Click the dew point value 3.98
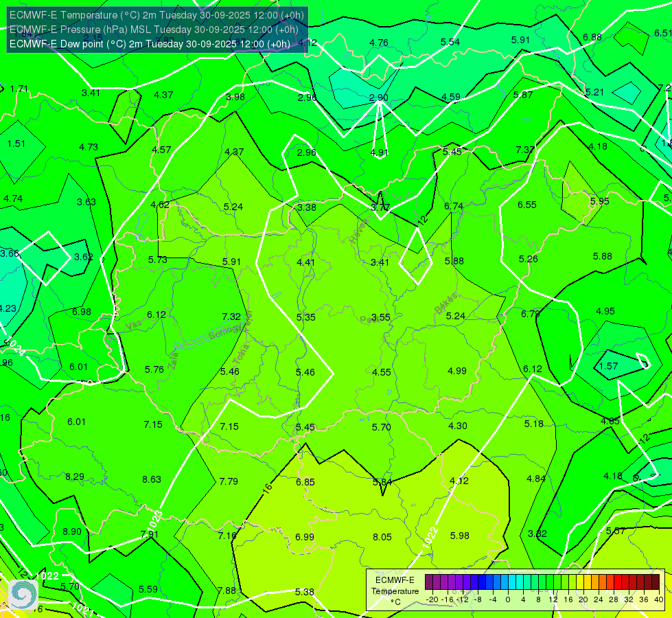672x618 pixels. pyautogui.click(x=235, y=97)
